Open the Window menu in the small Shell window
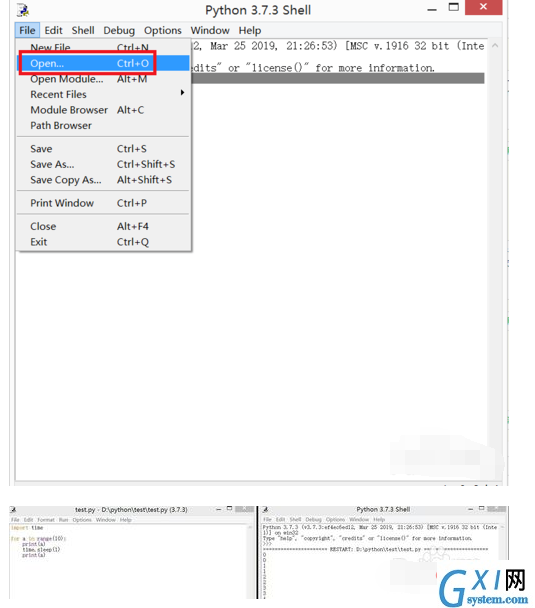This screenshot has width=535, height=608. [359, 519]
